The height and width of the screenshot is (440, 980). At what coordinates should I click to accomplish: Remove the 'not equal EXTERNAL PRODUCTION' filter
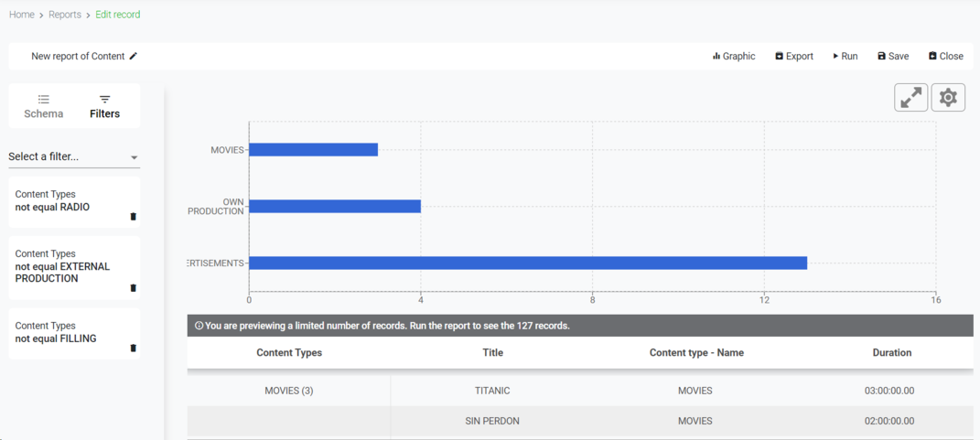point(133,288)
